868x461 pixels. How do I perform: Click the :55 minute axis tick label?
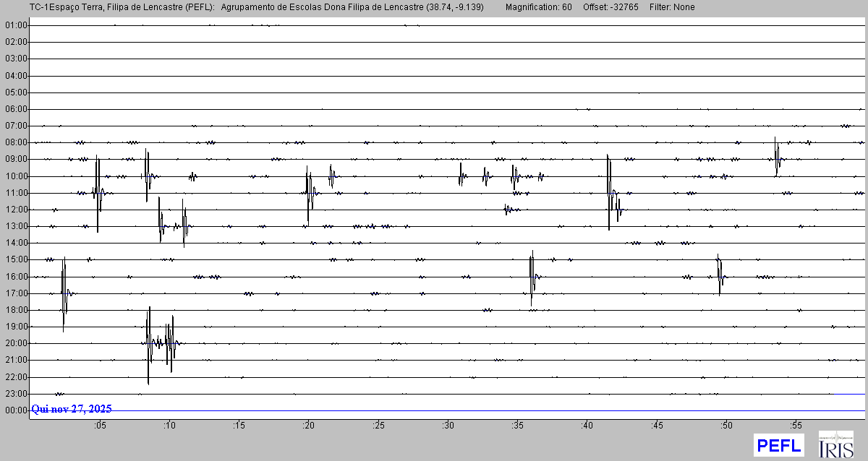pyautogui.click(x=796, y=426)
